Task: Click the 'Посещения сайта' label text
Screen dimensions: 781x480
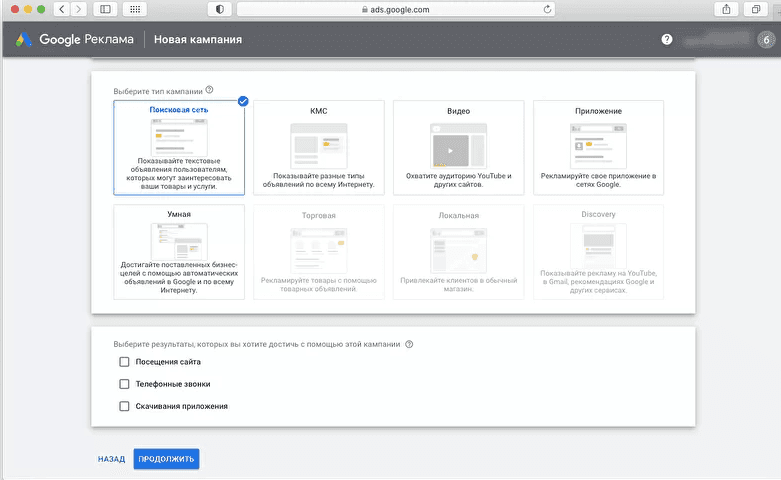Action: click(x=168, y=362)
